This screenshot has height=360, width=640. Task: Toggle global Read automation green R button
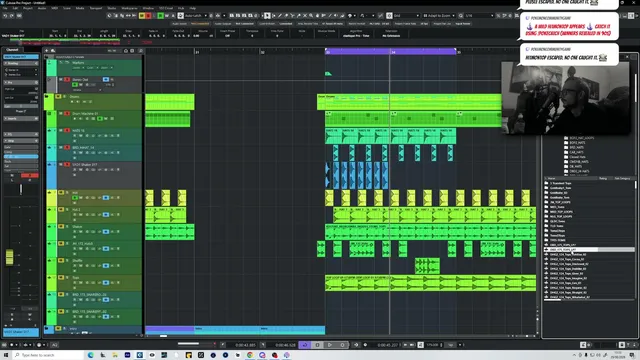[x=160, y=16]
